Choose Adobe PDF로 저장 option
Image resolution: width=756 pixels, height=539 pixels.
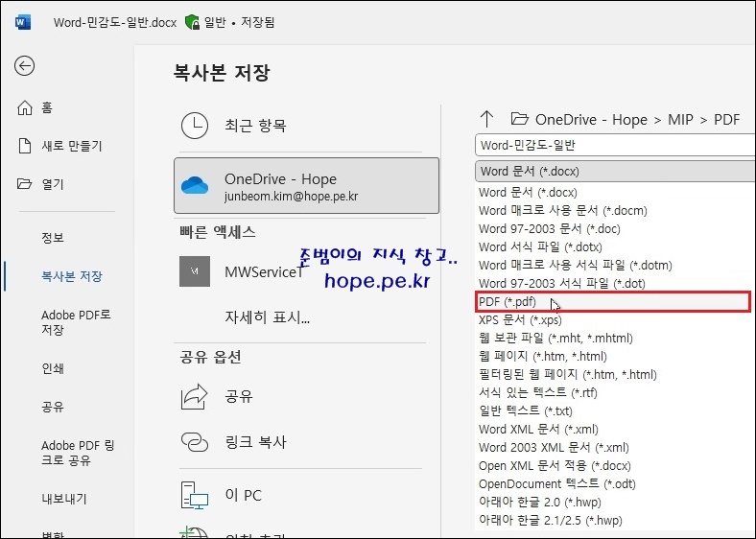click(76, 322)
